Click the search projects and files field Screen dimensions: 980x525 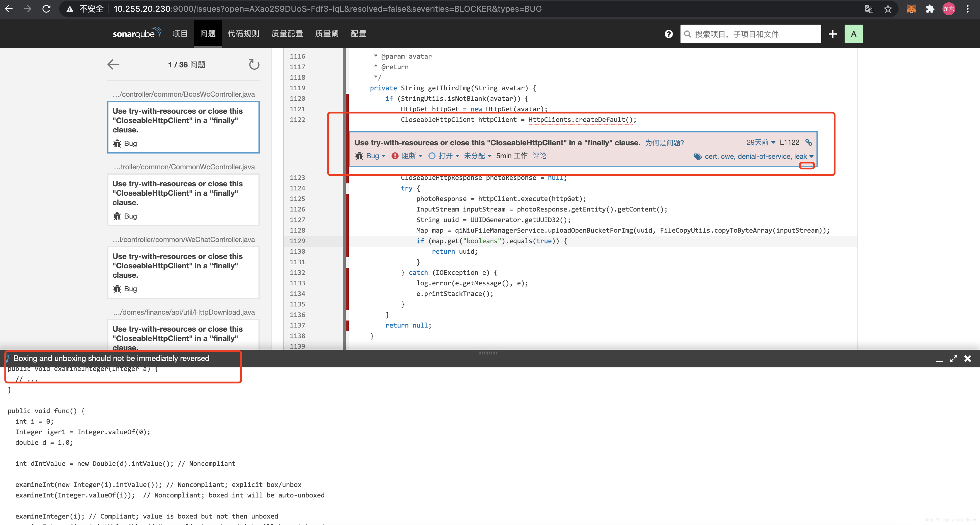tap(750, 34)
